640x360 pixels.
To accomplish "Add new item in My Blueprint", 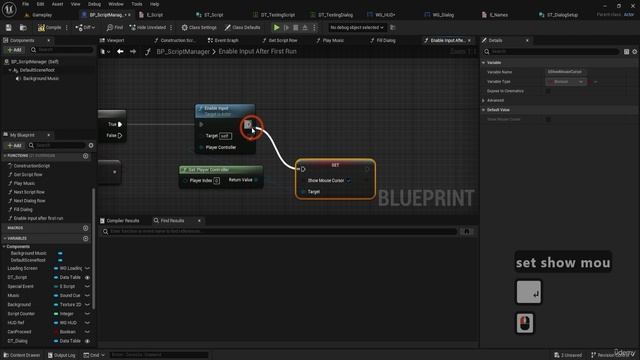I will [x=14, y=145].
